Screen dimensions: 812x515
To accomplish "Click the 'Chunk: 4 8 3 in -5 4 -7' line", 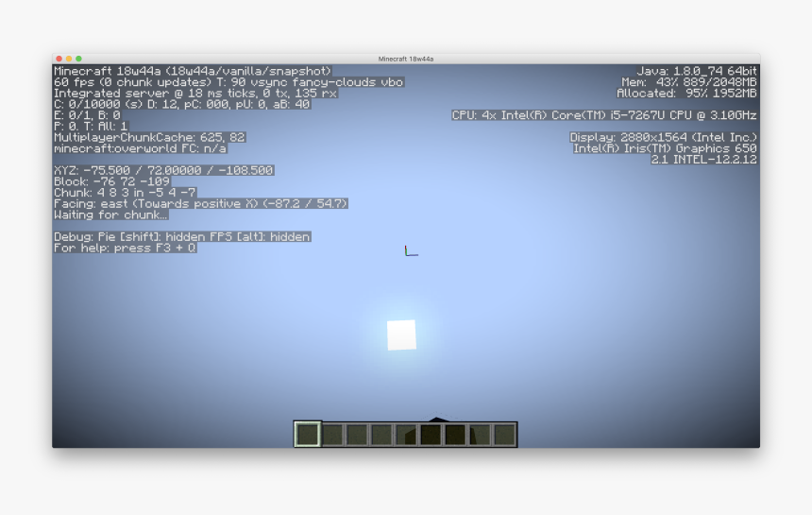I will coord(125,193).
